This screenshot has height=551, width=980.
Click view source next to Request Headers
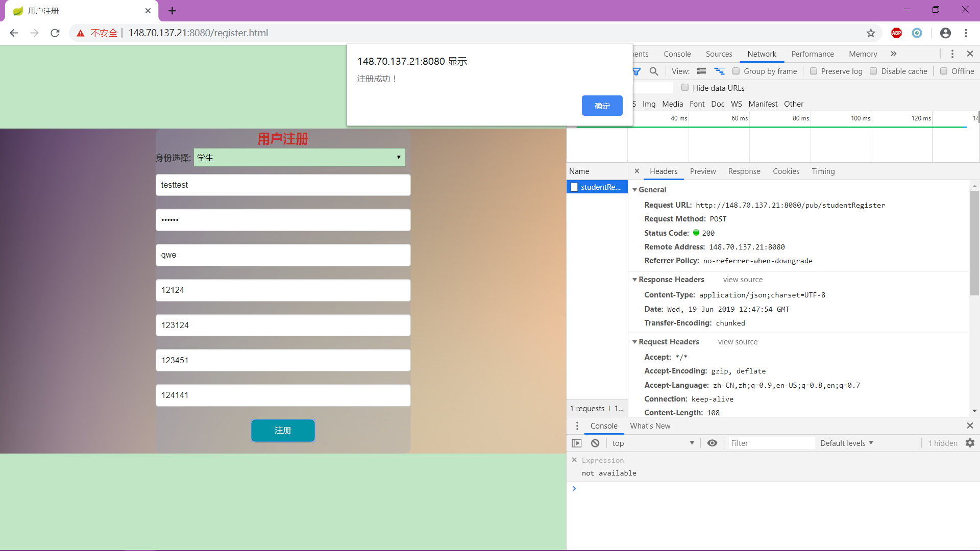coord(737,342)
